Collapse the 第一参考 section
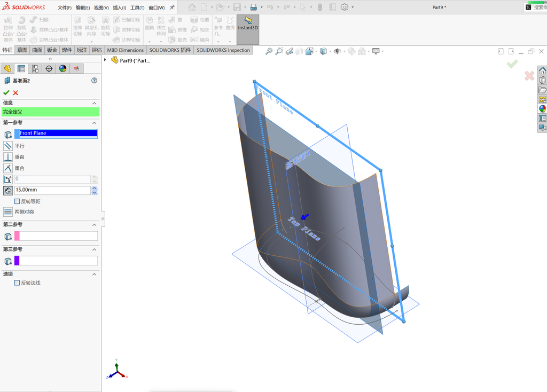This screenshot has width=547, height=392. click(94, 123)
